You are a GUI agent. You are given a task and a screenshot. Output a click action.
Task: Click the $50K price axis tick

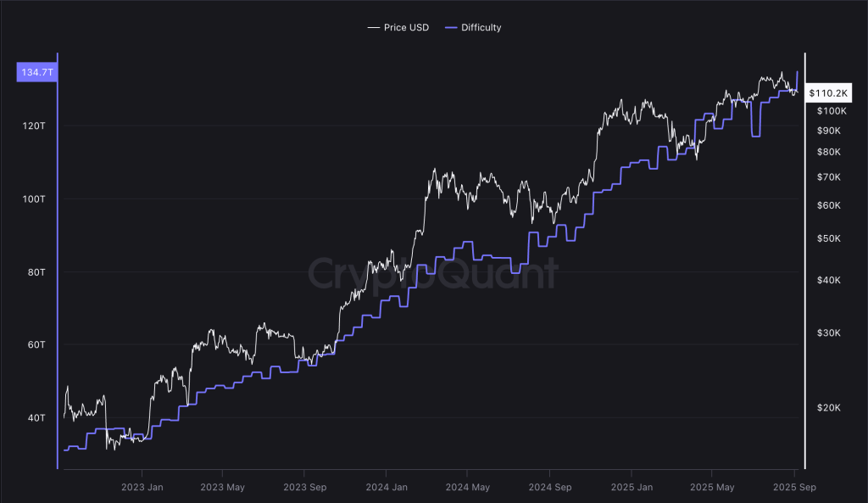828,239
